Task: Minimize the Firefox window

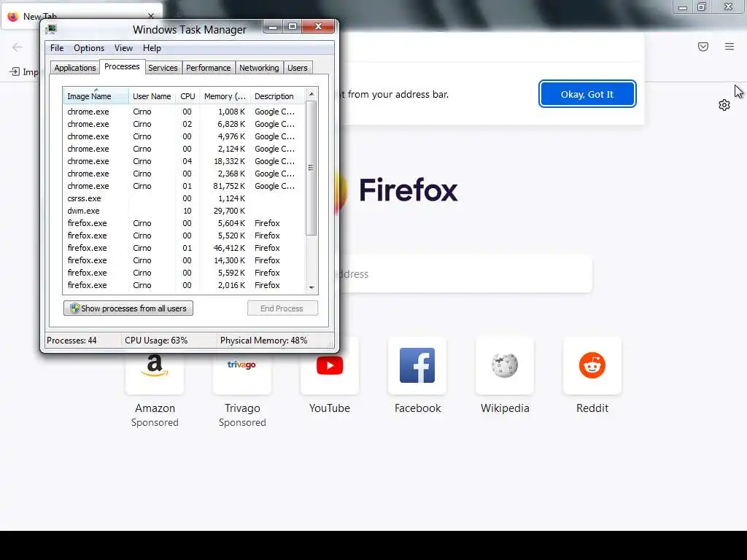Action: pyautogui.click(x=682, y=7)
